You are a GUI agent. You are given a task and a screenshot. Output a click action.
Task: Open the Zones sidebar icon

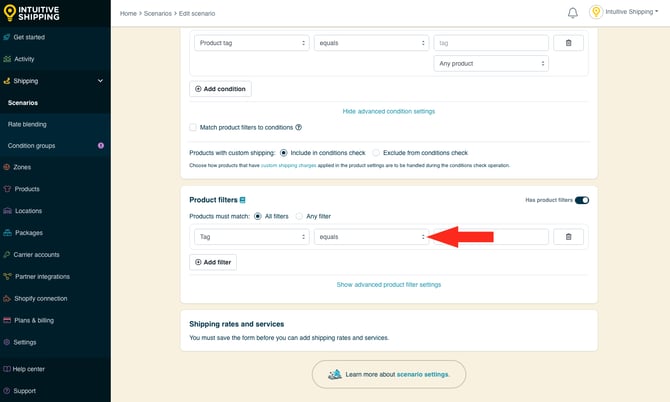click(7, 167)
